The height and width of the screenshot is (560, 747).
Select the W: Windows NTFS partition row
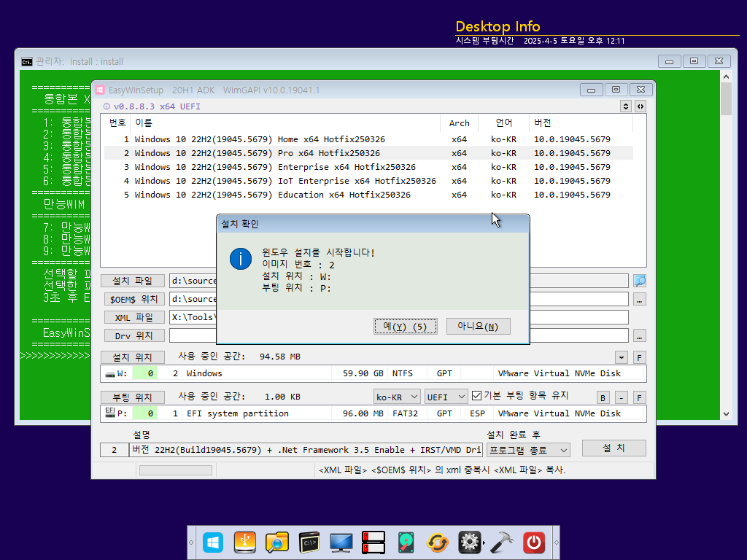click(373, 373)
